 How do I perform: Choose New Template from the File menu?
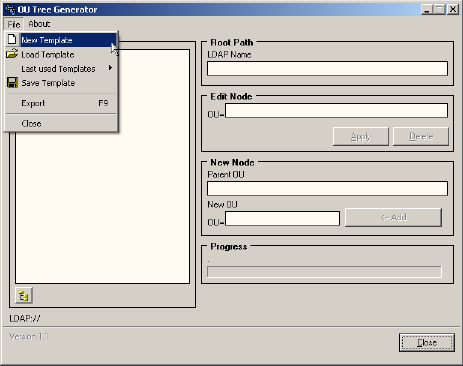(61, 40)
